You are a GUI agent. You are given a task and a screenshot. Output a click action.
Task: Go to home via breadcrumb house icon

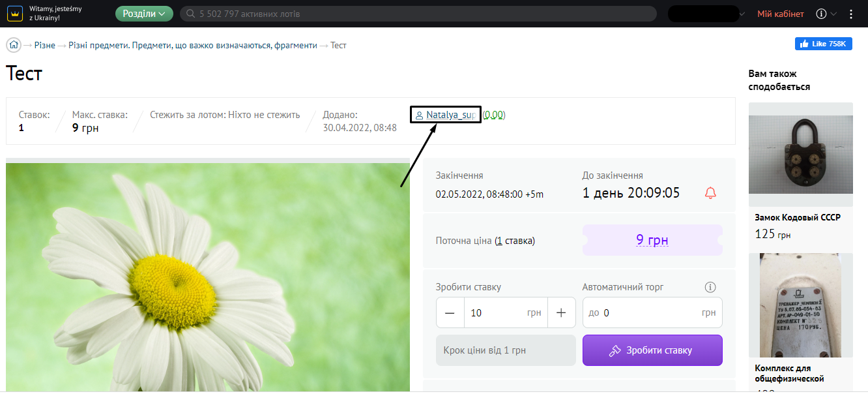(x=14, y=46)
